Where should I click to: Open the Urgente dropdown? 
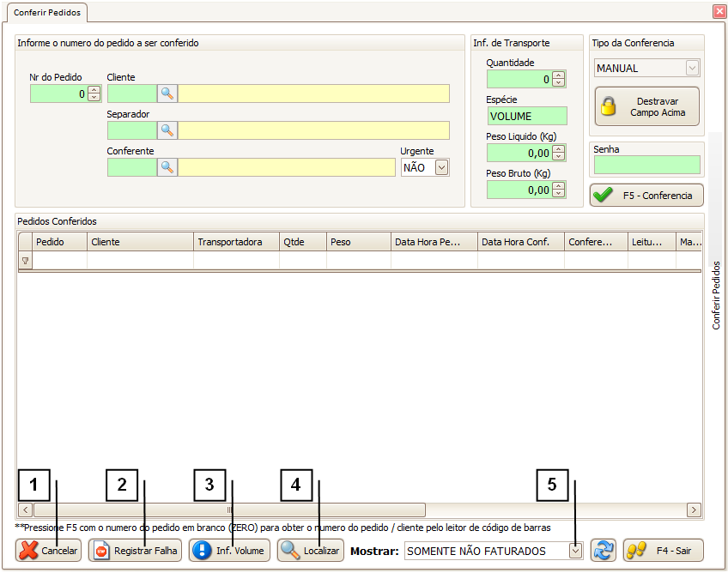[x=441, y=168]
